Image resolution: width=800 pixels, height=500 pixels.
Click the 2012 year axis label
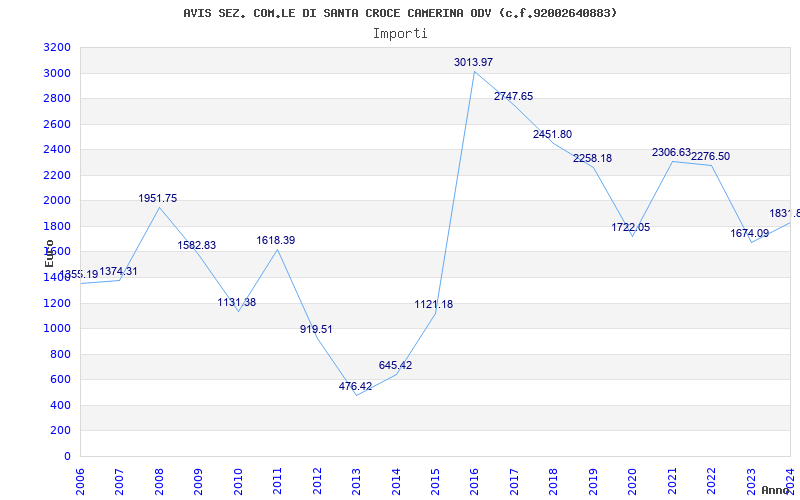coord(317,482)
